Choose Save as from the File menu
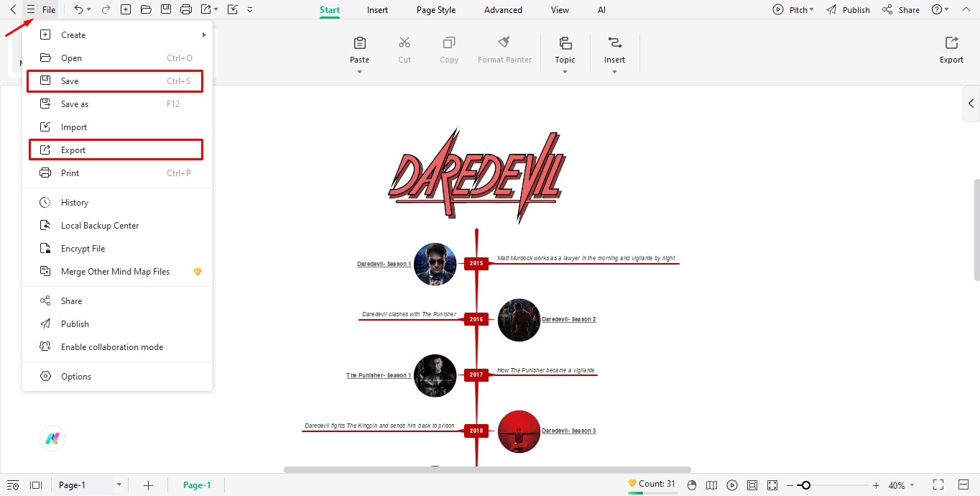980x496 pixels. coord(117,104)
